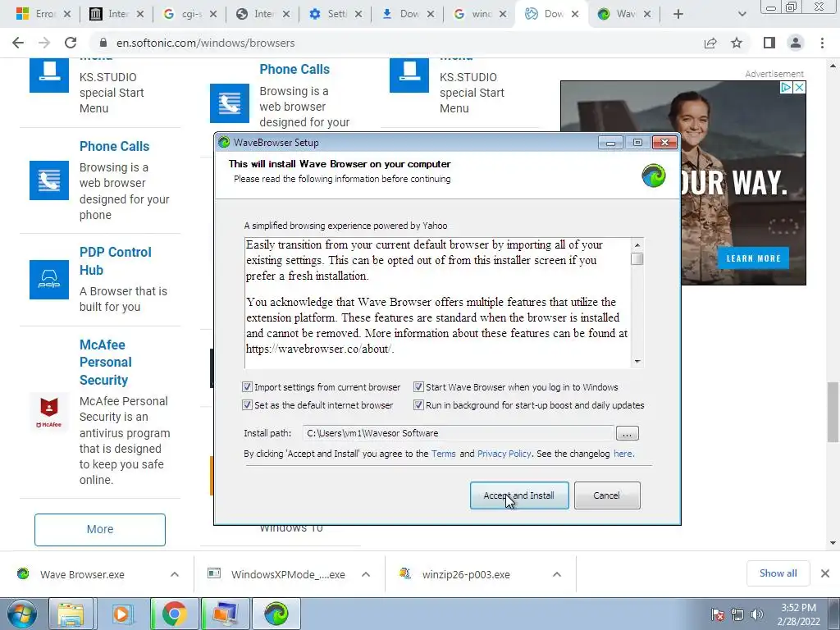Image resolution: width=840 pixels, height=630 pixels.
Task: Open a new browser tab
Action: tap(678, 15)
